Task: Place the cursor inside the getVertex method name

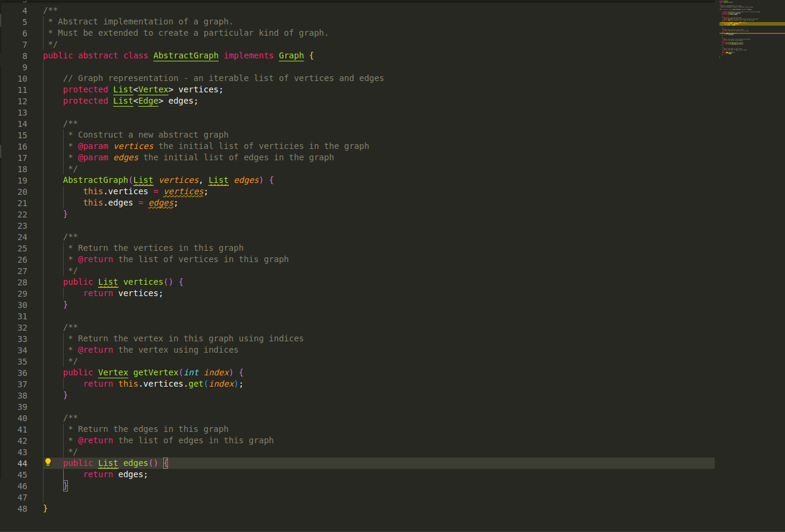Action: tap(155, 372)
